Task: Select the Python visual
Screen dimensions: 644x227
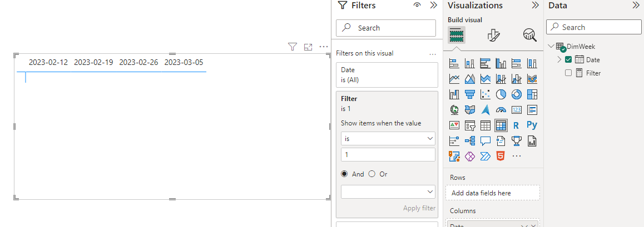Action: tap(532, 125)
